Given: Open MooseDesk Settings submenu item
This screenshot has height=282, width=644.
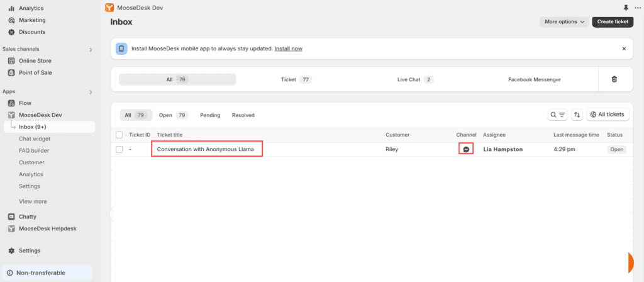Looking at the screenshot, I should 30,186.
